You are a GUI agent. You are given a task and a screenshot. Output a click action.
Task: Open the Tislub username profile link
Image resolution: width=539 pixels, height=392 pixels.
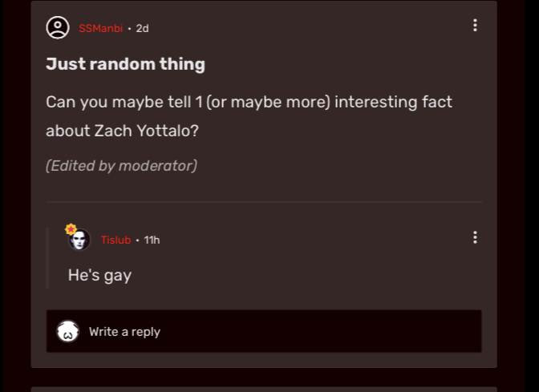click(115, 240)
